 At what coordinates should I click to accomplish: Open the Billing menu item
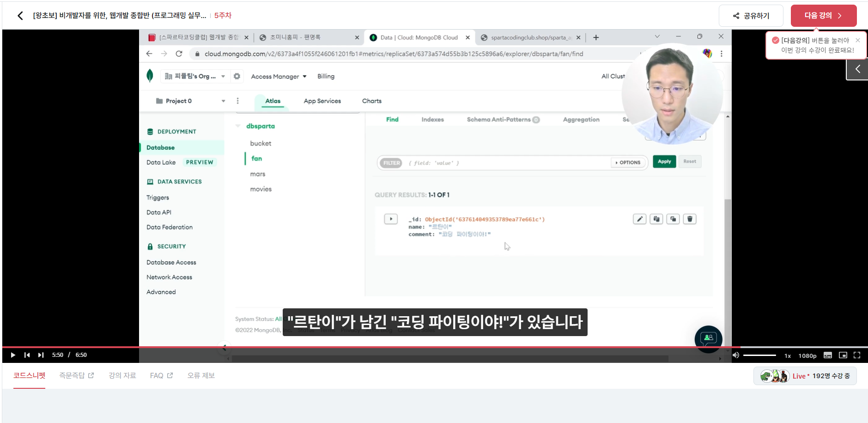coord(326,76)
